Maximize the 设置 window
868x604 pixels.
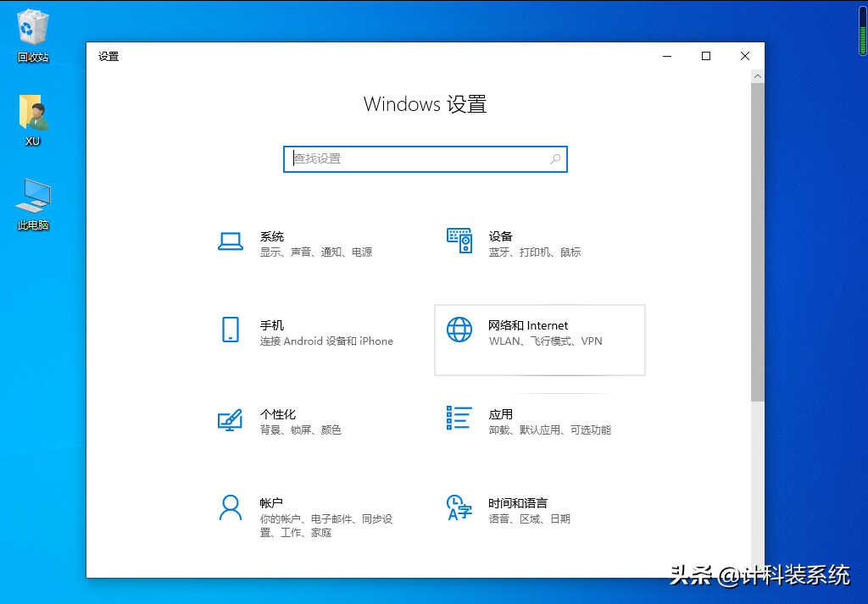[x=706, y=56]
